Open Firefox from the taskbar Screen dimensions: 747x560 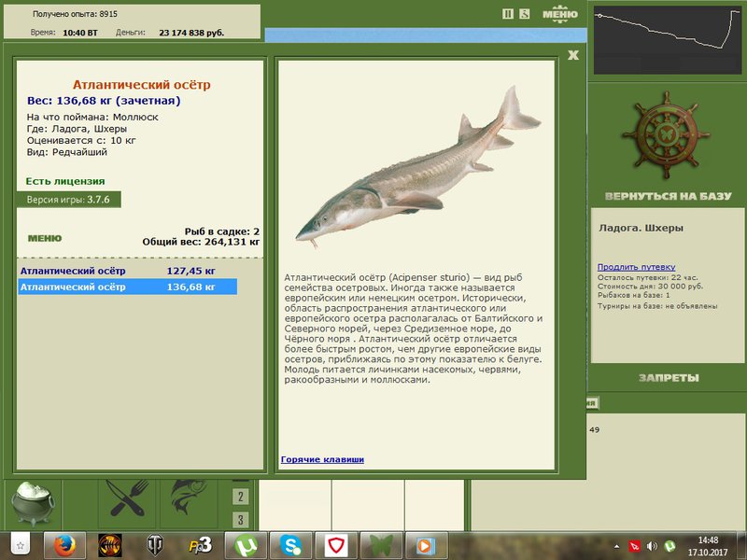pyautogui.click(x=64, y=546)
